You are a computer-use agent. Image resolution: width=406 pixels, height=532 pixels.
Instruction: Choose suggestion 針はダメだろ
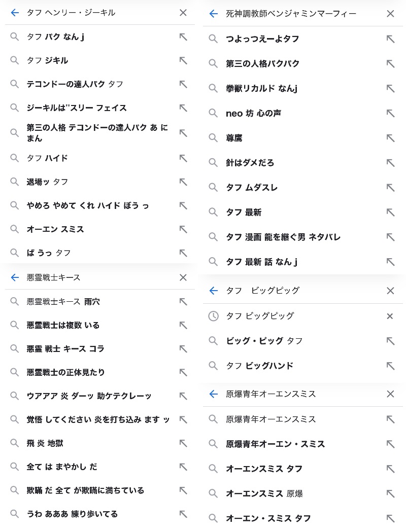[x=250, y=163]
